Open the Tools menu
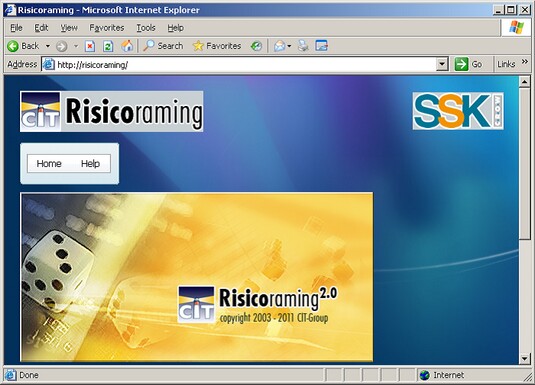535x385 pixels. [x=146, y=28]
